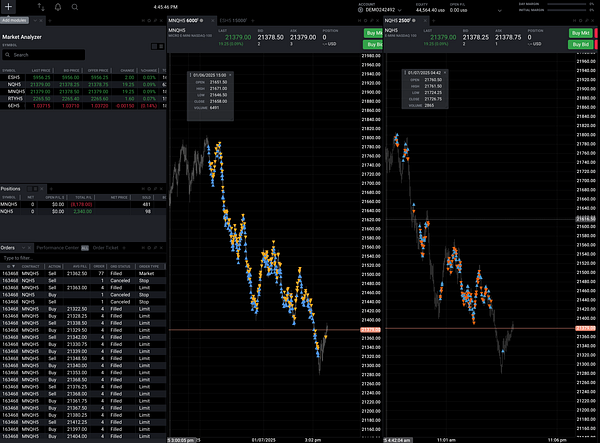The height and width of the screenshot is (443, 600).
Task: Click the plus Add modules button
Action: tap(8, 7)
